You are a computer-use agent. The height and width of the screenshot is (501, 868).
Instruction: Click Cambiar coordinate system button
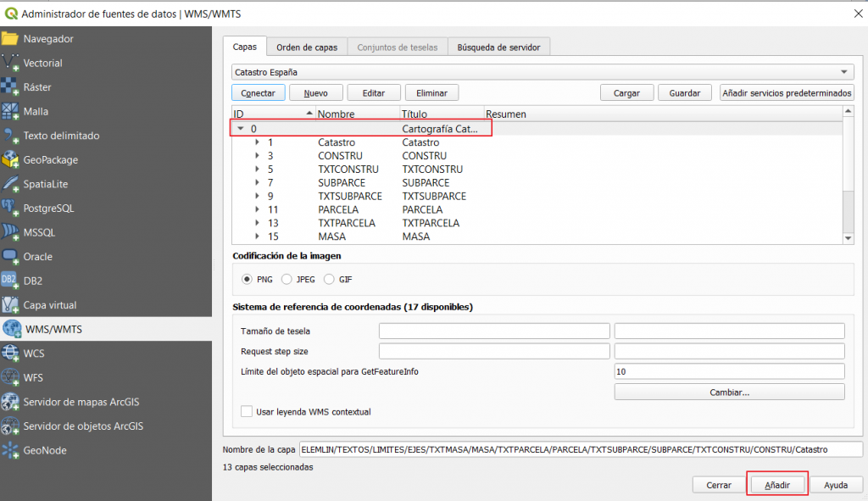pyautogui.click(x=730, y=392)
